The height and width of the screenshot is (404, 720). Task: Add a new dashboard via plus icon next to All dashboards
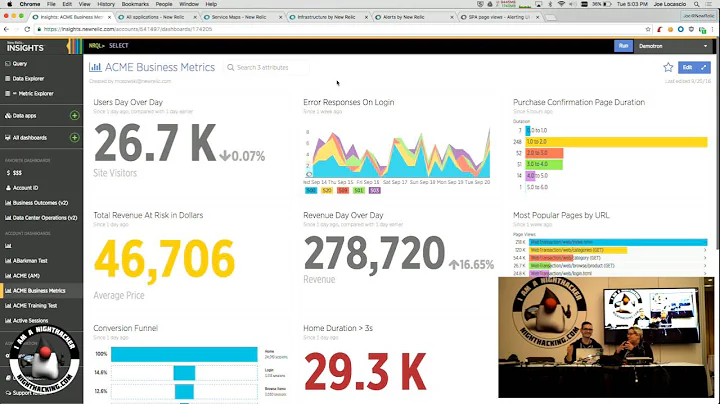click(74, 138)
